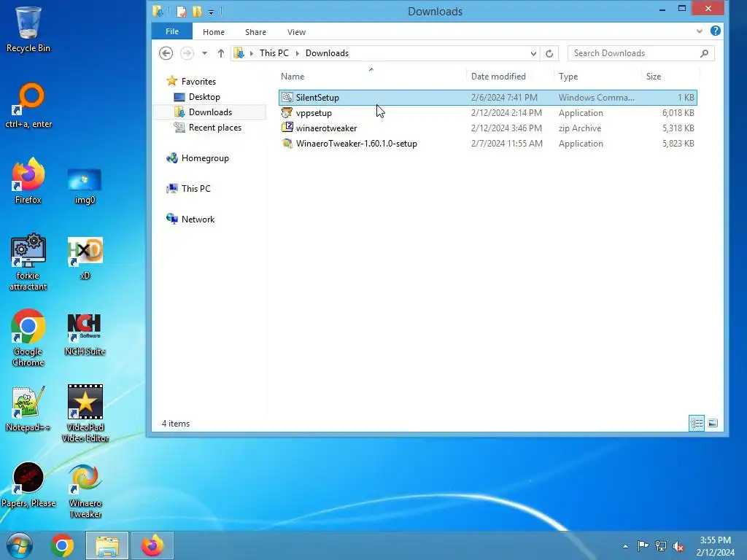Select the img0 desktop image file
This screenshot has height=560, width=747.
point(85,186)
